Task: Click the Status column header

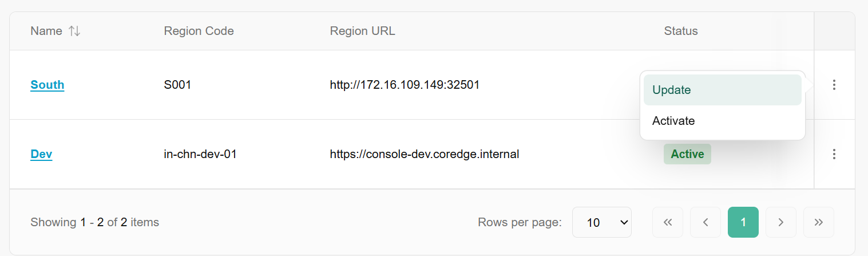Action: (681, 31)
